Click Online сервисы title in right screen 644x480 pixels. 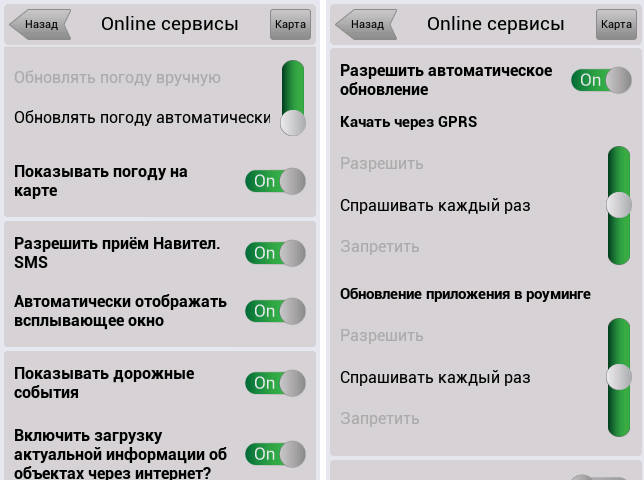(x=496, y=24)
